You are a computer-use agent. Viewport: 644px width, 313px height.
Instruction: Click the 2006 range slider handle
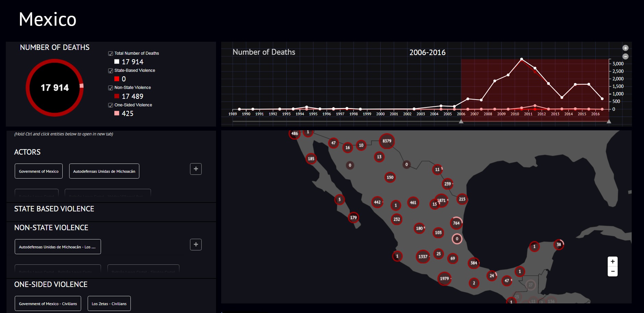coord(461,121)
